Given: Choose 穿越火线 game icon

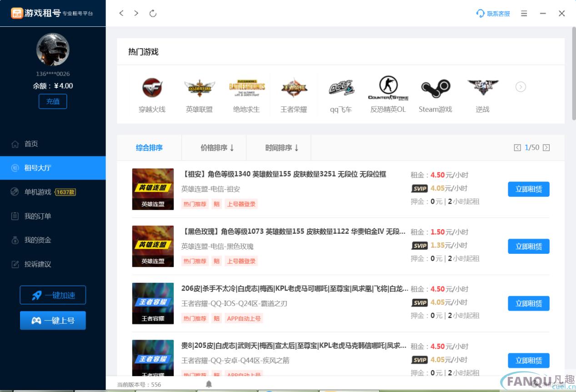Looking at the screenshot, I should click(152, 95).
